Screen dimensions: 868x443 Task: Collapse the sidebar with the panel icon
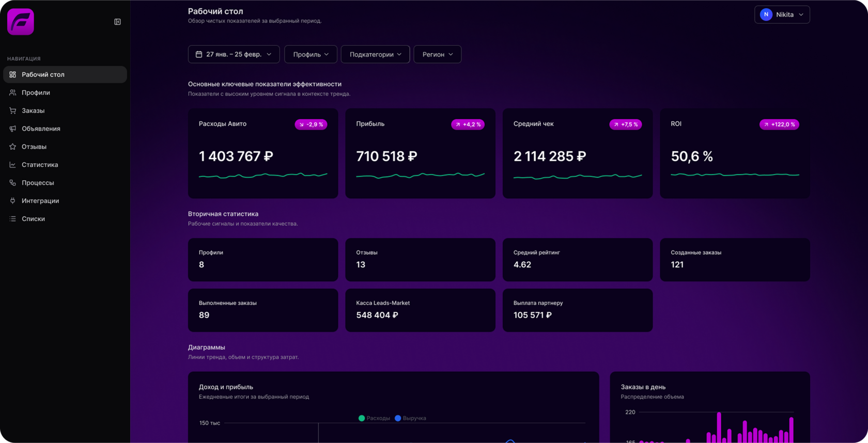click(117, 22)
